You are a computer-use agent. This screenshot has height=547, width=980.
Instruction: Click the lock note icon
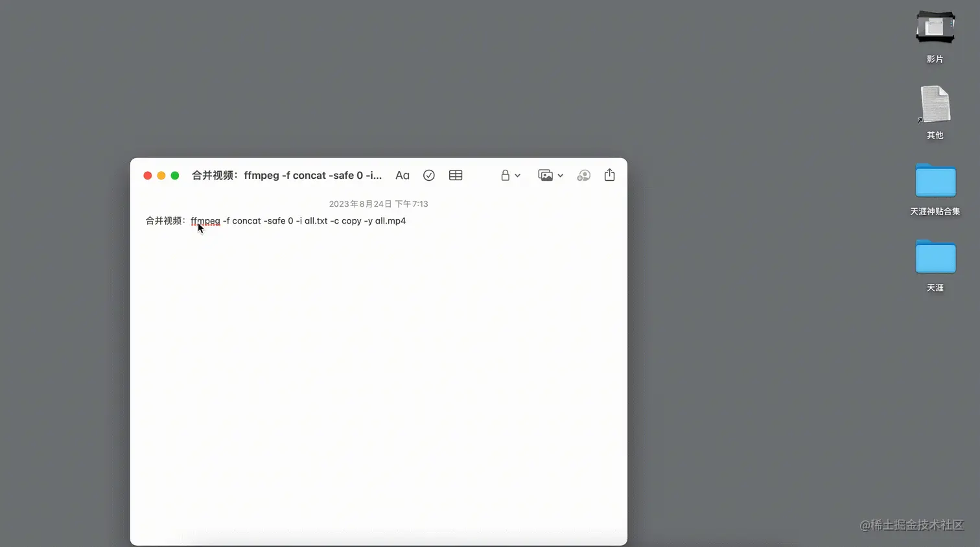505,175
